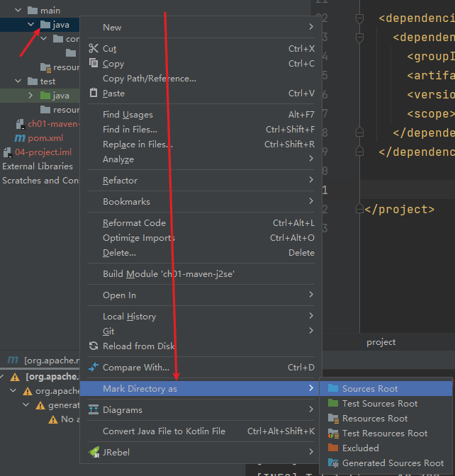Viewport: 455px width, 476px height.
Task: Open the Git submenu
Action: pyautogui.click(x=201, y=331)
